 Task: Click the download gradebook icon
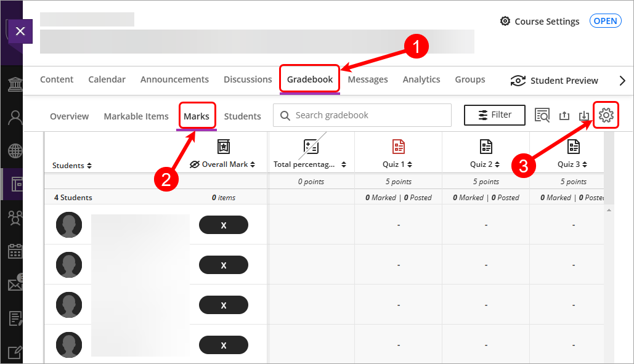pyautogui.click(x=583, y=115)
